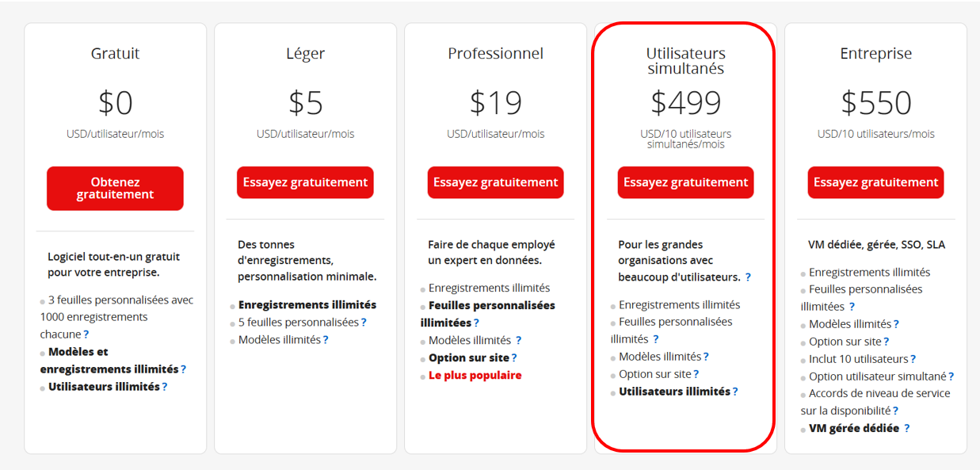Click help icon after "Utilisateurs illimités" in simultanés plan
The height and width of the screenshot is (470, 980).
point(735,392)
